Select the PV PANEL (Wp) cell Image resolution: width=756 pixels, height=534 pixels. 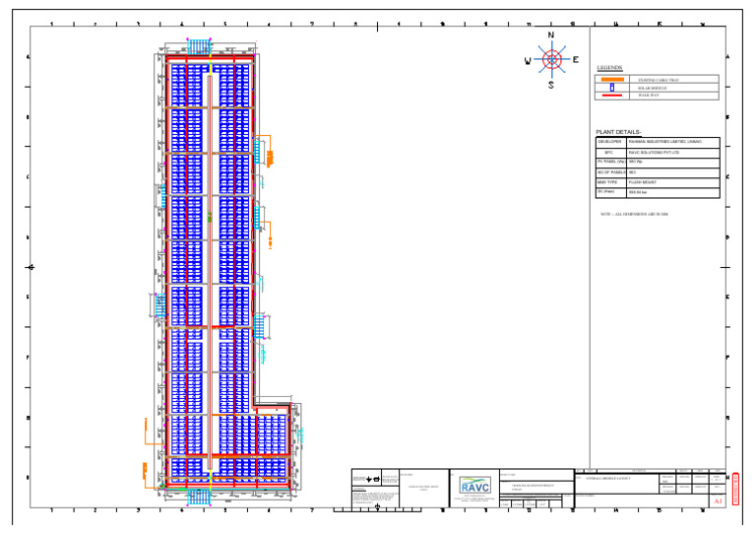tap(611, 163)
